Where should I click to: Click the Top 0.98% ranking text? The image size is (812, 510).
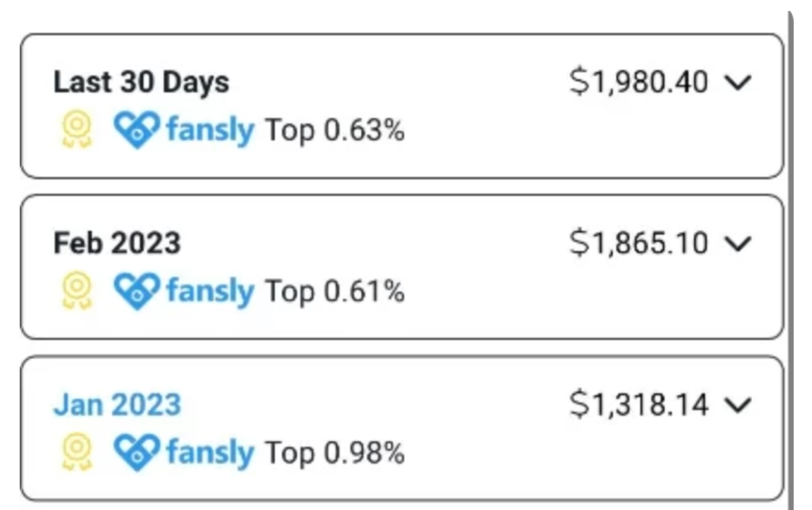click(x=334, y=453)
